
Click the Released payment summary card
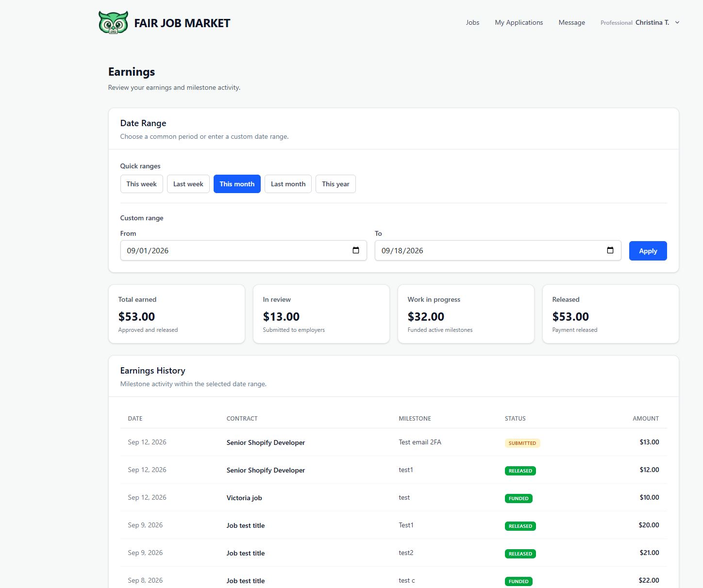611,314
